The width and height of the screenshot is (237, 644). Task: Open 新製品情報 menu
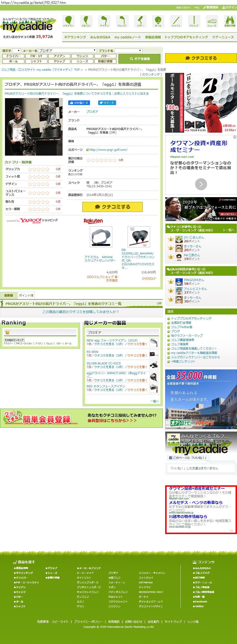[x=153, y=37]
